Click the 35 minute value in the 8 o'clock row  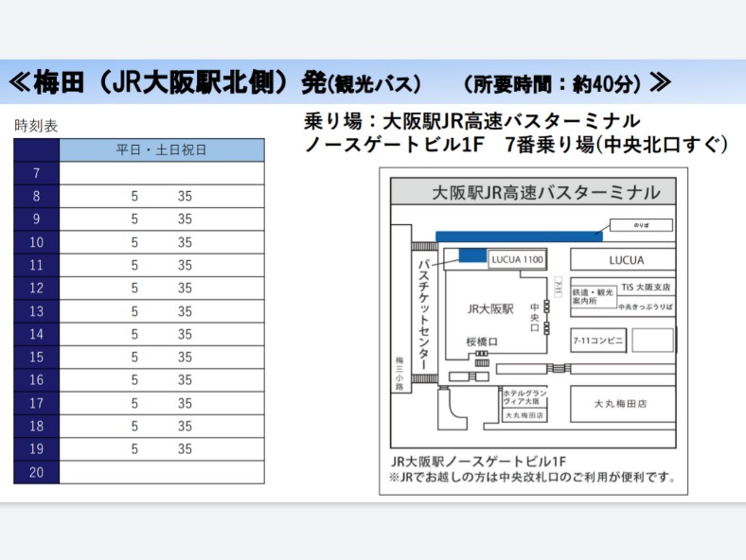coord(185,196)
